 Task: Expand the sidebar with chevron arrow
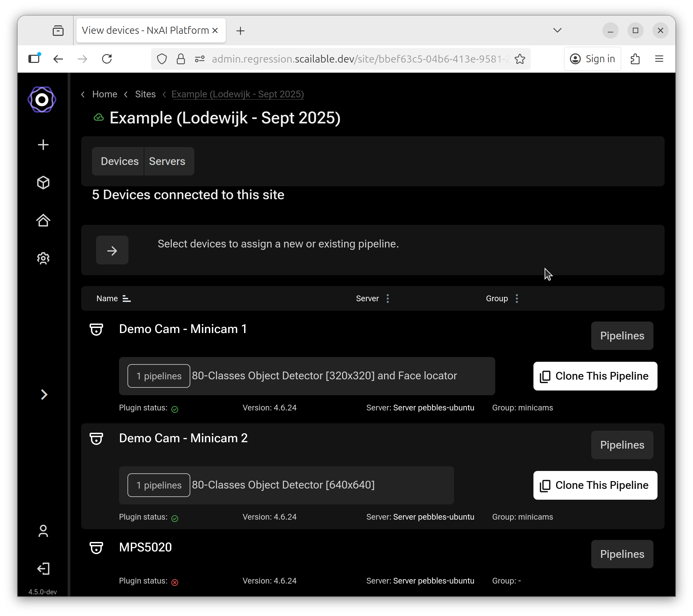click(x=44, y=395)
